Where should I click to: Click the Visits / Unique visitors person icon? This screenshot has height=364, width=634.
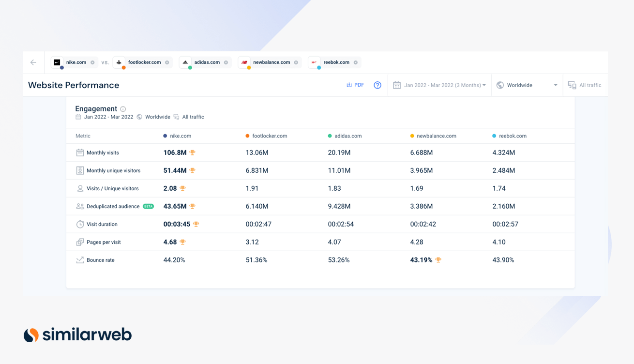click(x=80, y=188)
